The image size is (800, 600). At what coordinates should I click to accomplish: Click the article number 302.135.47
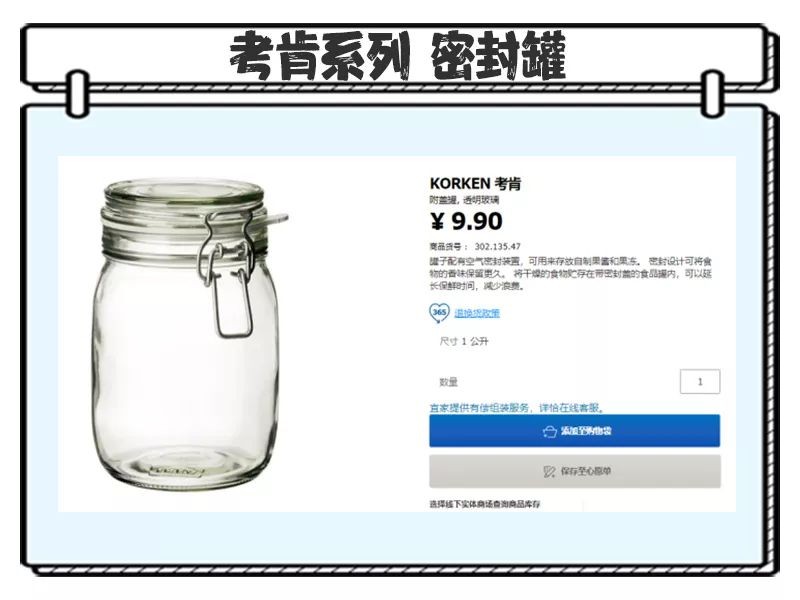pyautogui.click(x=497, y=246)
